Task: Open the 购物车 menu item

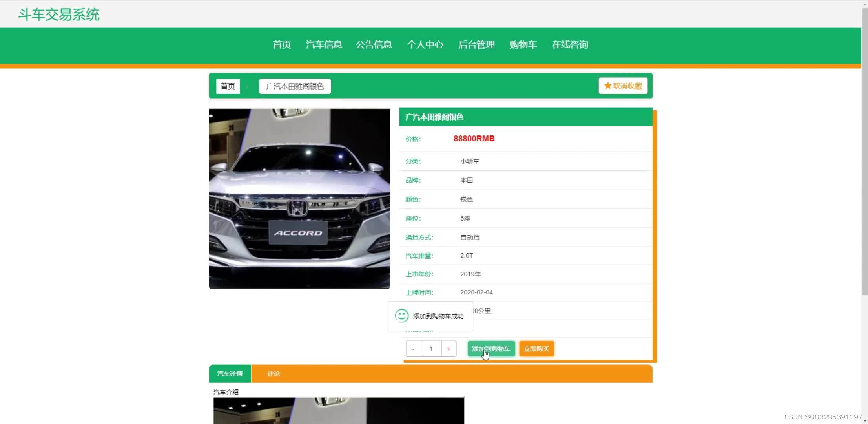Action: click(x=523, y=44)
